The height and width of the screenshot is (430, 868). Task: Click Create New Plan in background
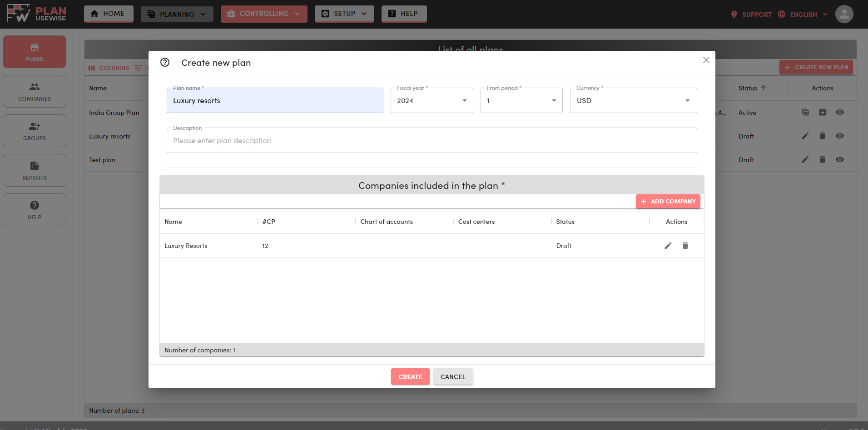click(x=816, y=67)
